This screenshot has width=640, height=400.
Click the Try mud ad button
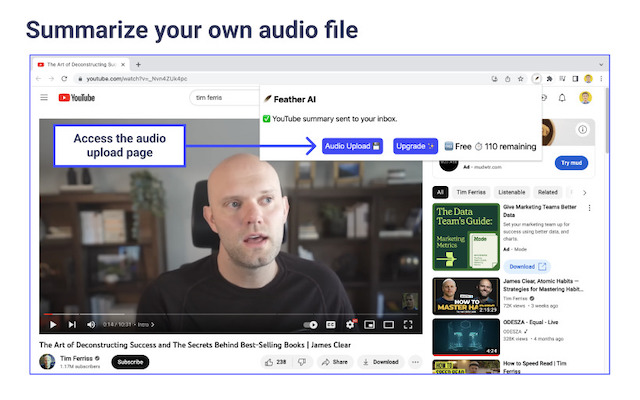pyautogui.click(x=571, y=163)
